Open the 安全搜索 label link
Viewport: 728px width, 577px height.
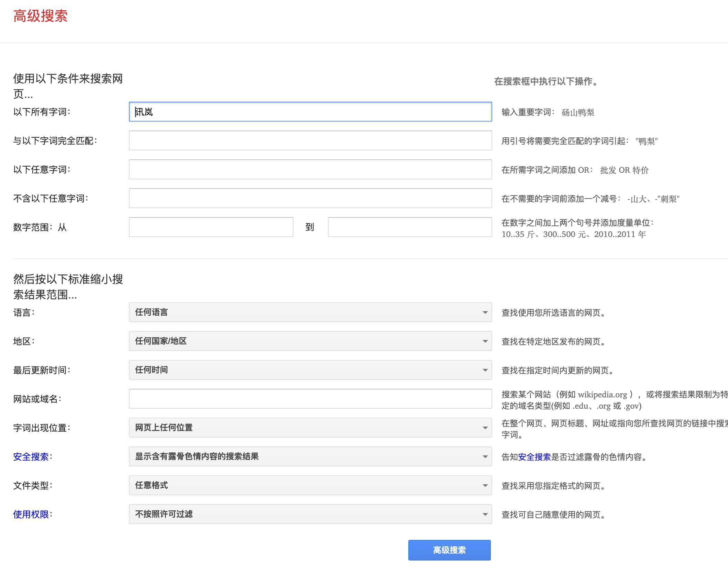pos(31,456)
